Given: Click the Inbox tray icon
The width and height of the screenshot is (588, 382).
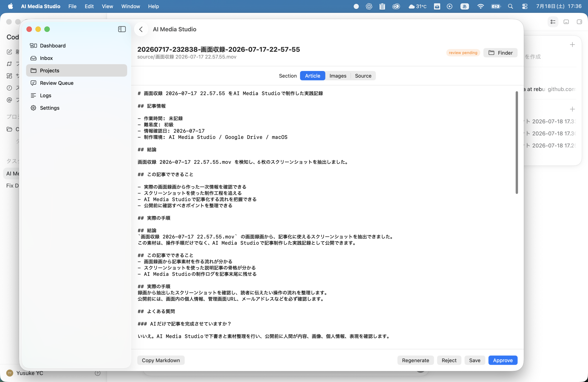Looking at the screenshot, I should 33,58.
